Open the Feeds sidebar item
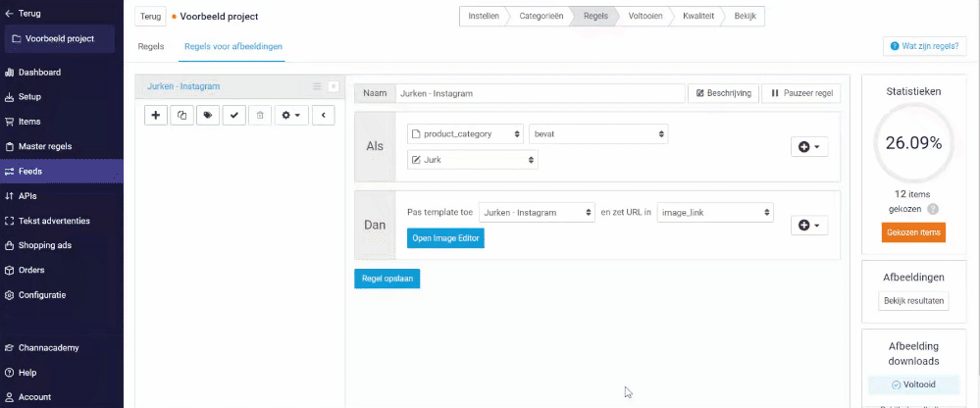 coord(61,172)
